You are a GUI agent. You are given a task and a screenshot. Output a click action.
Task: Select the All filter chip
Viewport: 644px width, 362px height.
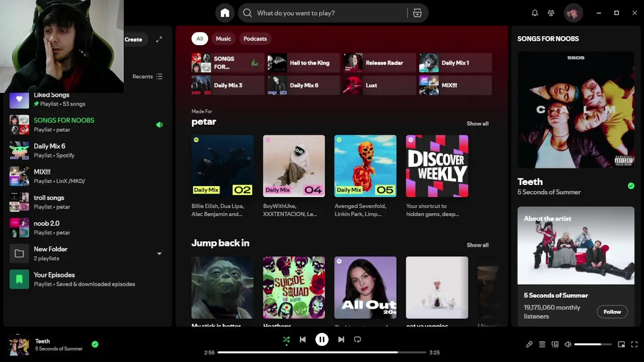[x=200, y=39]
